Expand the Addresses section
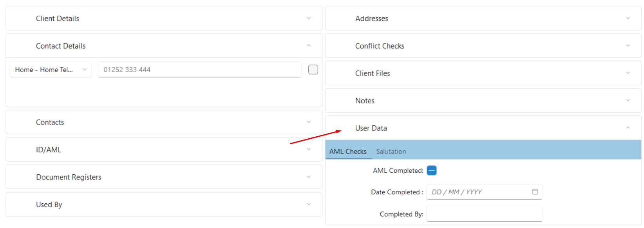This screenshot has height=228, width=644. tap(483, 18)
